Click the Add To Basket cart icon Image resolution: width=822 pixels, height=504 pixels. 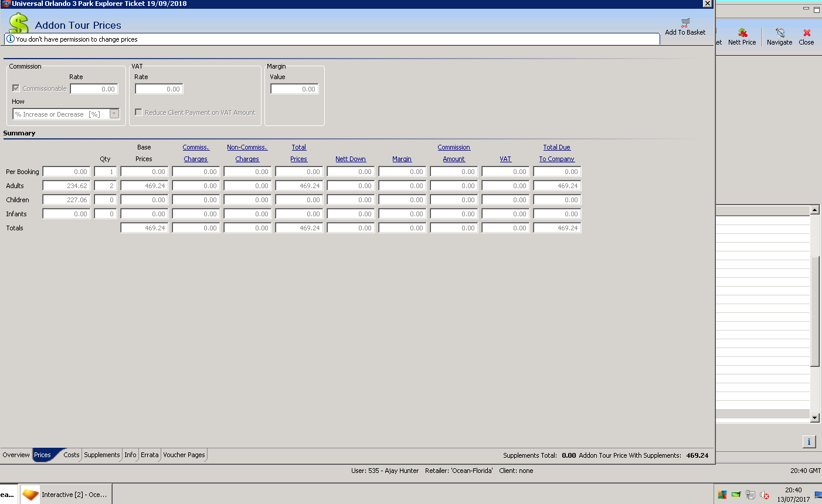point(685,22)
